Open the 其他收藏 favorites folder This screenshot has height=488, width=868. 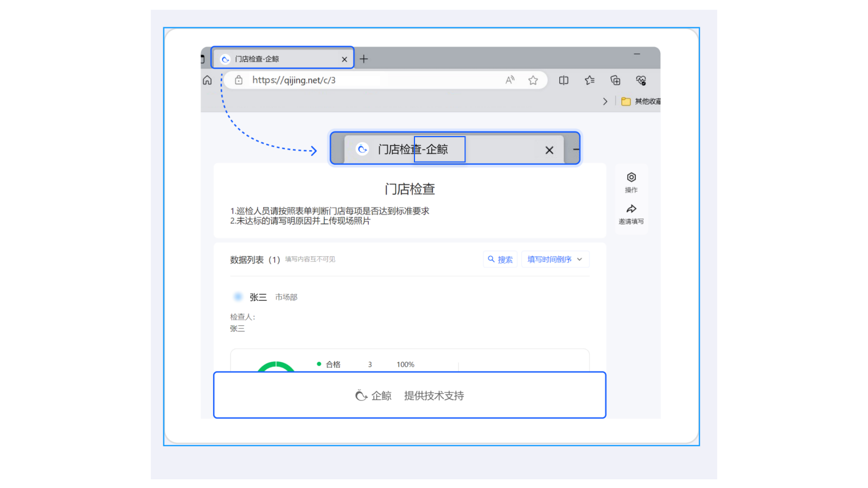[x=641, y=101]
